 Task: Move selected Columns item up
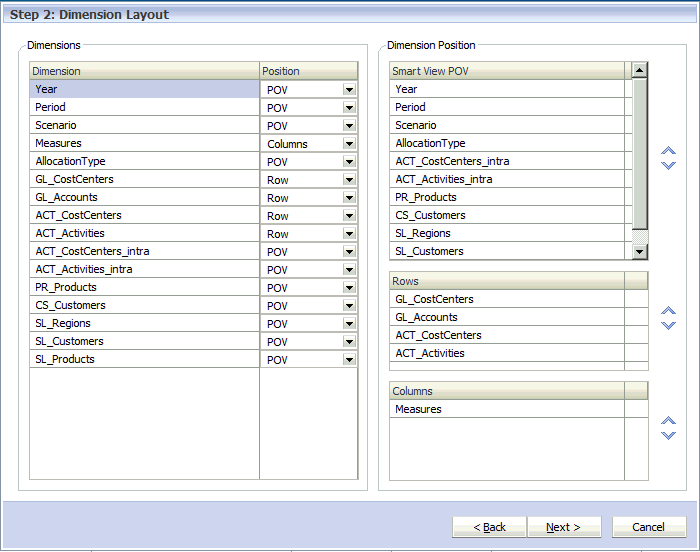[668, 421]
